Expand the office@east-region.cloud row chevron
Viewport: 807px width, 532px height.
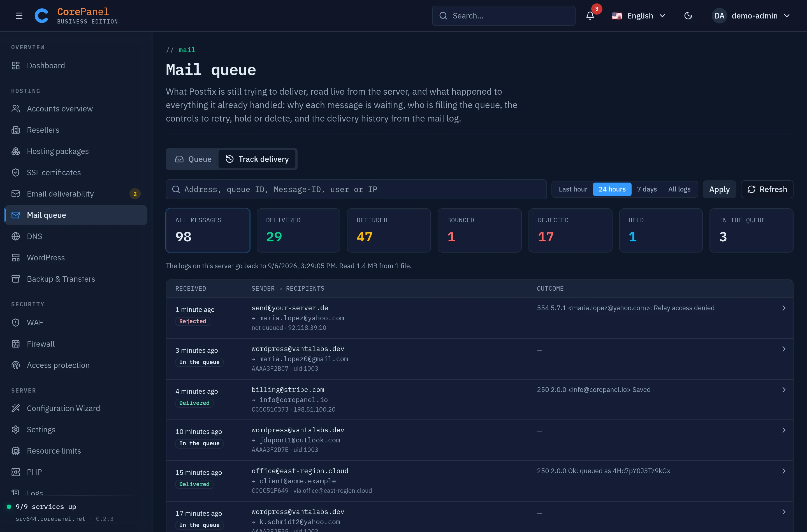[x=783, y=471]
